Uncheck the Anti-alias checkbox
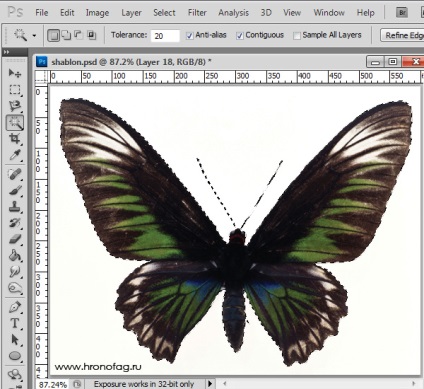The height and width of the screenshot is (389, 424). (x=189, y=35)
